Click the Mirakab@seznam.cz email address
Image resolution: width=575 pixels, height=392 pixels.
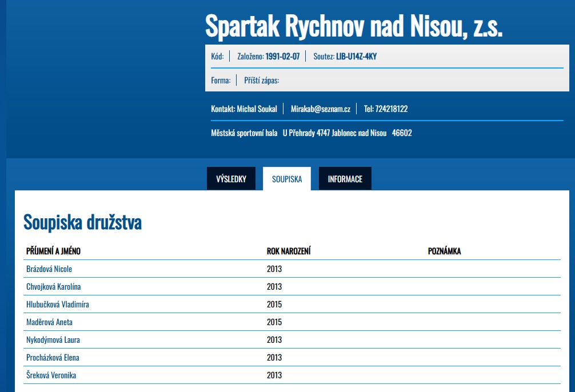(x=320, y=109)
